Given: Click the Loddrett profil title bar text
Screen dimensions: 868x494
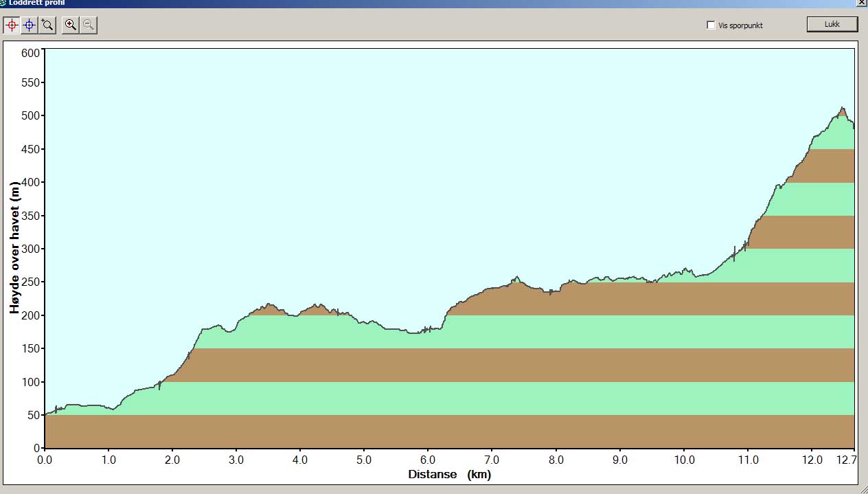Looking at the screenshot, I should coord(36,2).
